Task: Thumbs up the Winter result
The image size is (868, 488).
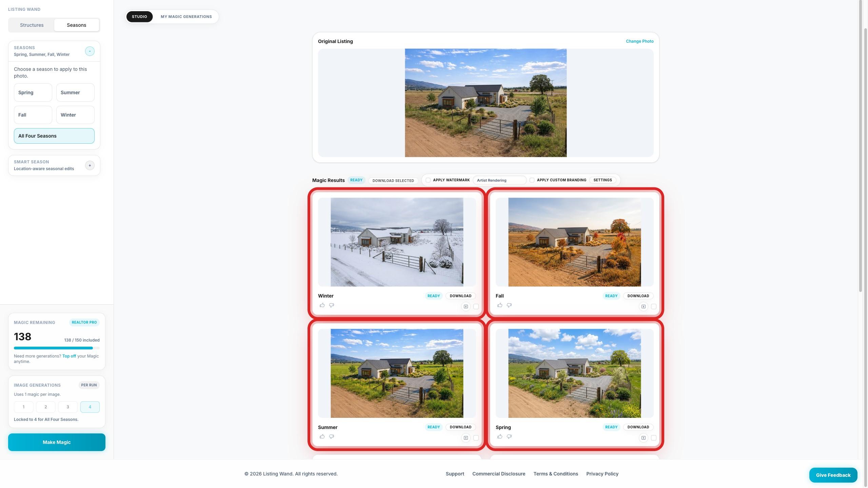Action: [x=322, y=305]
